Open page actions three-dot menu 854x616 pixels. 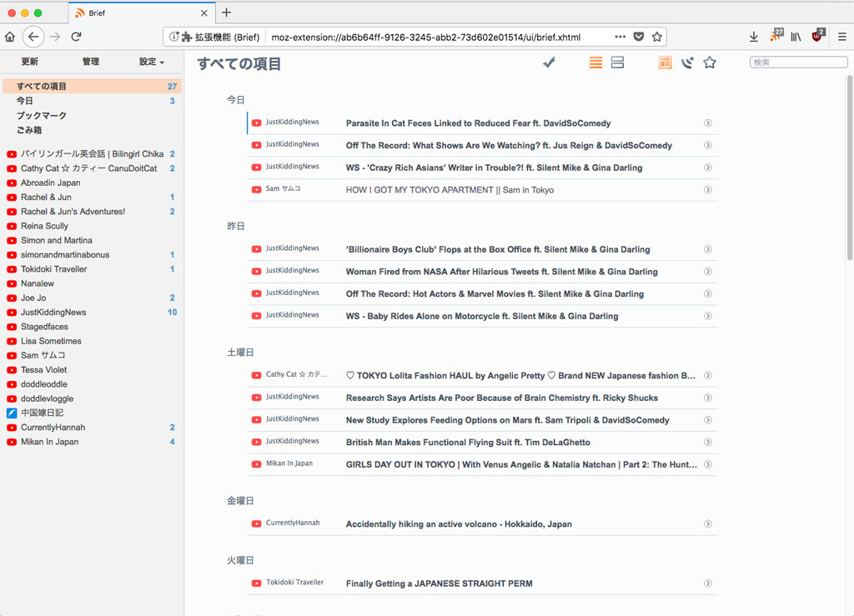tap(620, 37)
